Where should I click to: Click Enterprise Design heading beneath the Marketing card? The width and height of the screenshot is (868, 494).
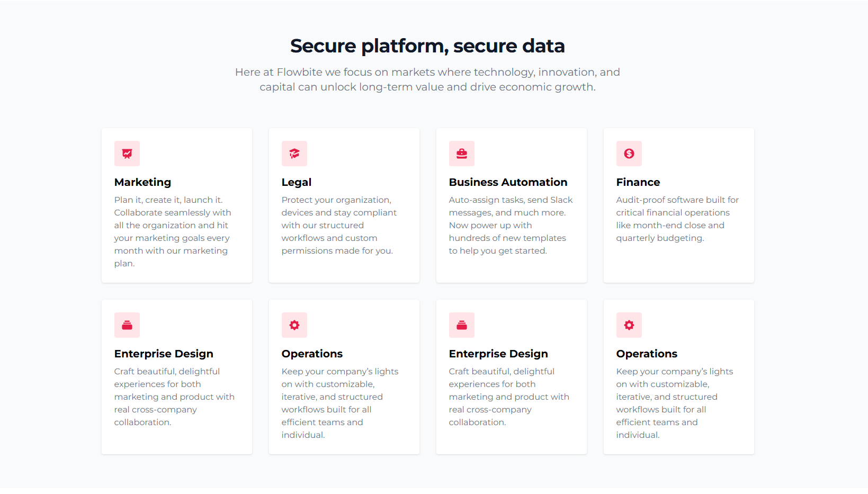click(x=164, y=354)
